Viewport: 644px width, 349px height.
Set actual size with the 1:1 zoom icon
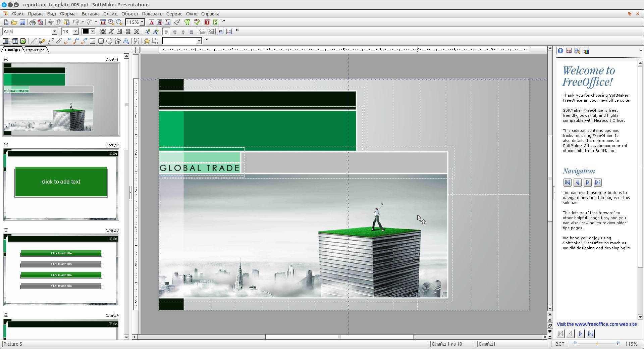tap(103, 22)
